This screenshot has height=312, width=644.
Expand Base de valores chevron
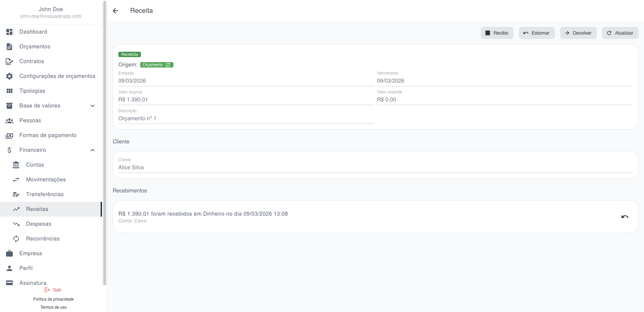coord(93,106)
